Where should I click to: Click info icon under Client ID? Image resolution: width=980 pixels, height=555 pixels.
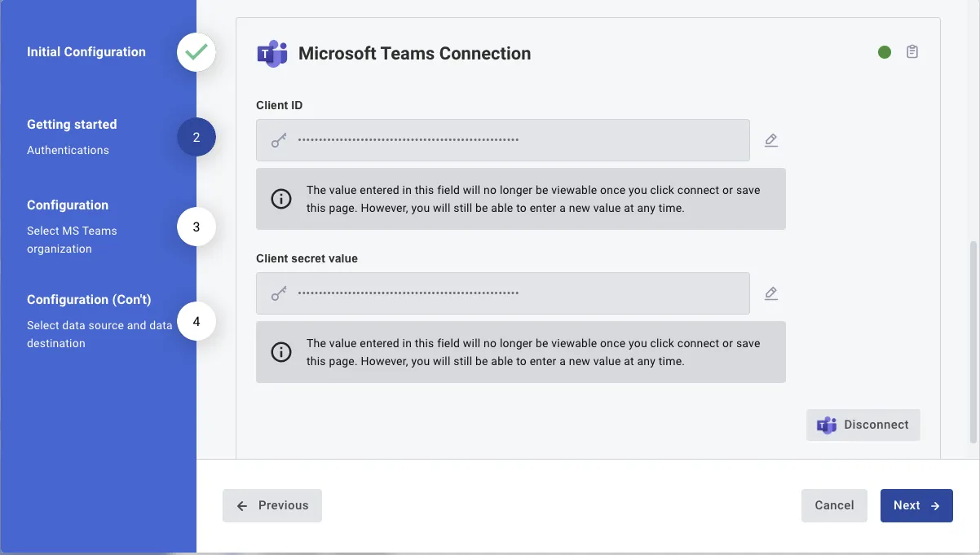pos(281,199)
